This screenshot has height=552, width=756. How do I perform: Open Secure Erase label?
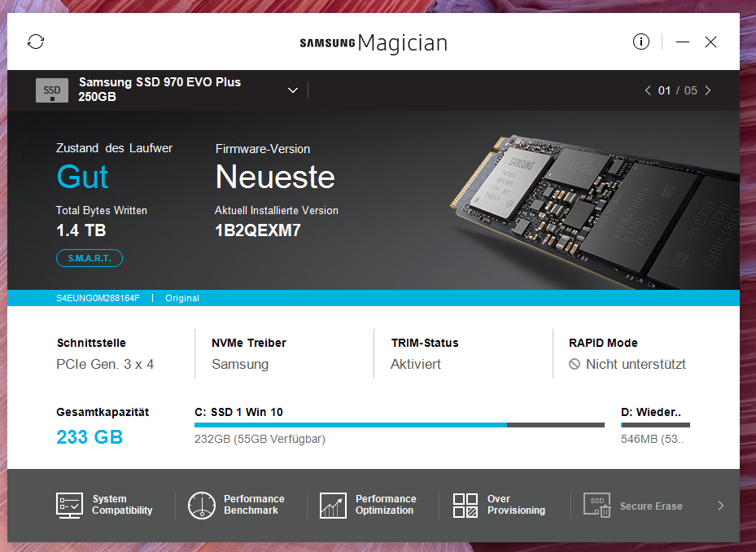tap(651, 506)
